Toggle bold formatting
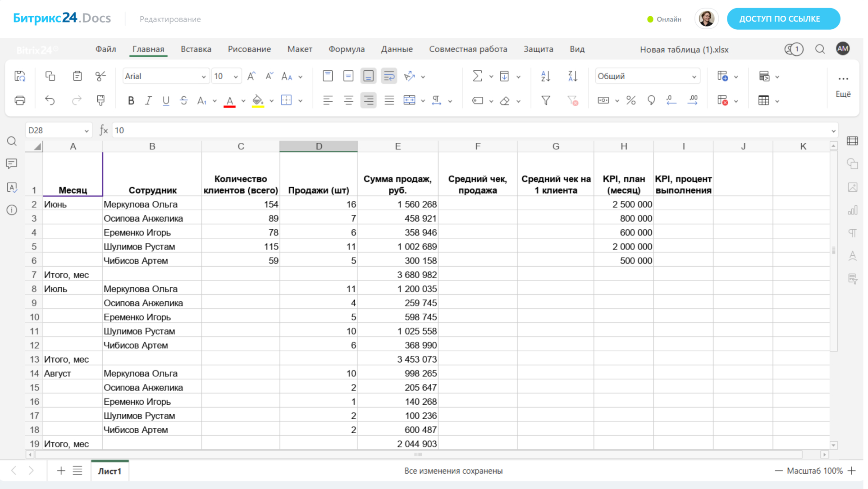The image size is (868, 489). [x=131, y=100]
